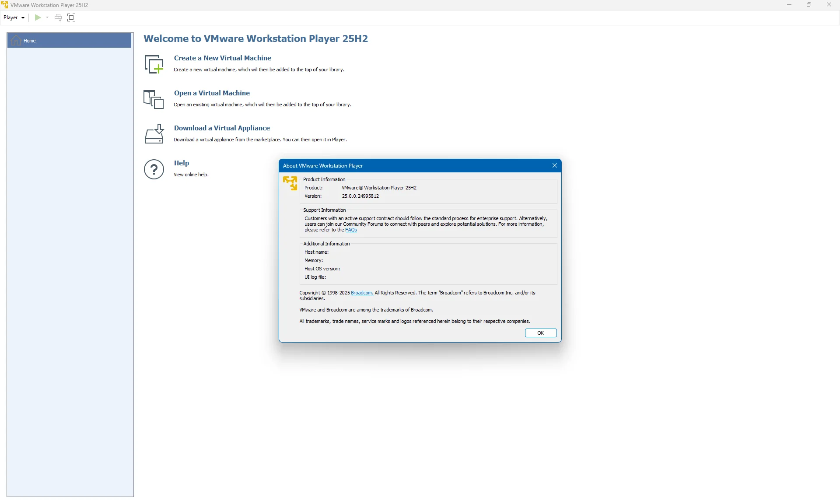
Task: Click the Help heading link
Action: pos(181,163)
